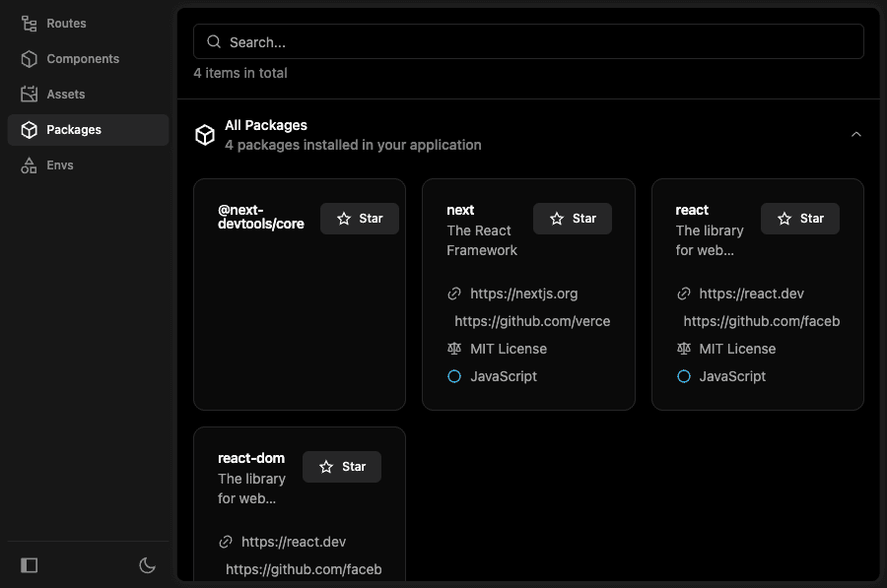Click the react package title
Image resolution: width=887 pixels, height=588 pixels.
[x=692, y=211]
